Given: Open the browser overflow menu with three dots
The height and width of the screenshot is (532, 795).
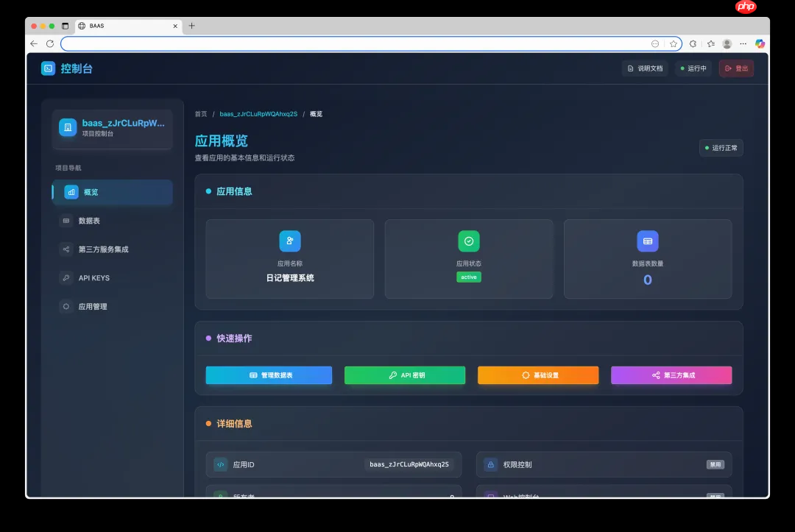Looking at the screenshot, I should tap(744, 43).
